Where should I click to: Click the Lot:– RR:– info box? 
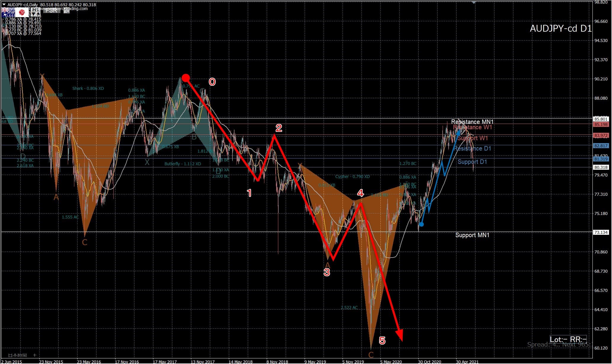568,339
